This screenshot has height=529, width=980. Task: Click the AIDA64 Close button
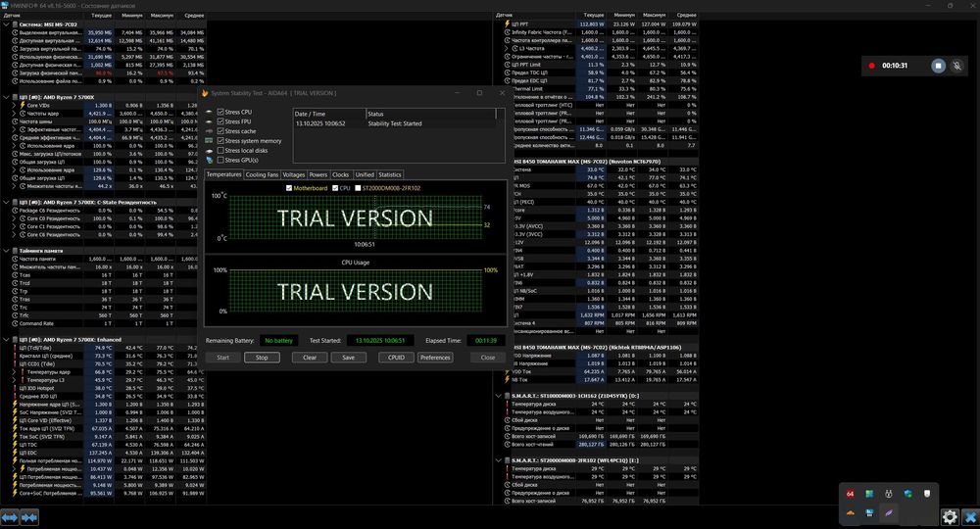pyautogui.click(x=488, y=358)
